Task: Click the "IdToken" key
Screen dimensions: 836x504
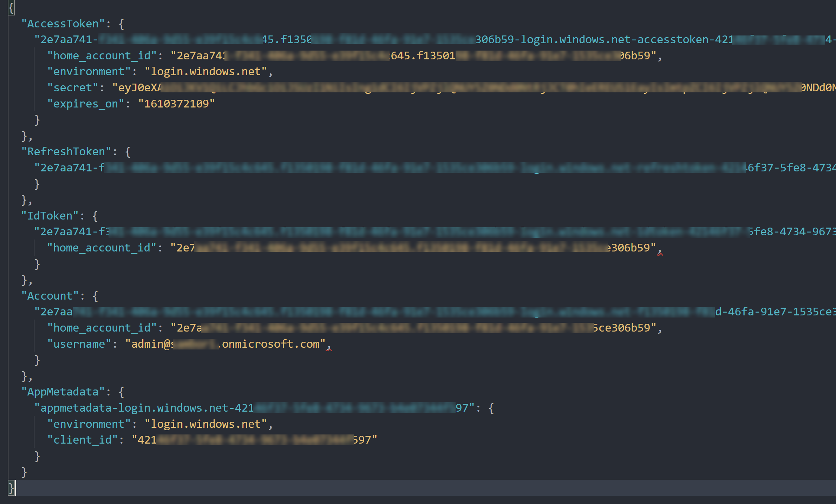Action: [x=50, y=216]
